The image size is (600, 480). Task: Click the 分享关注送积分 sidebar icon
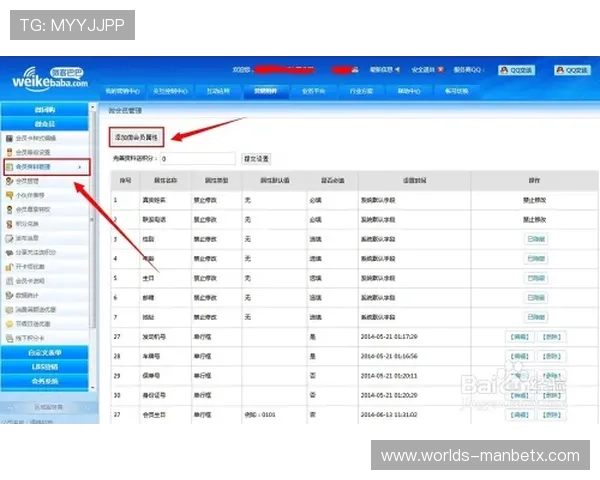click(9, 253)
